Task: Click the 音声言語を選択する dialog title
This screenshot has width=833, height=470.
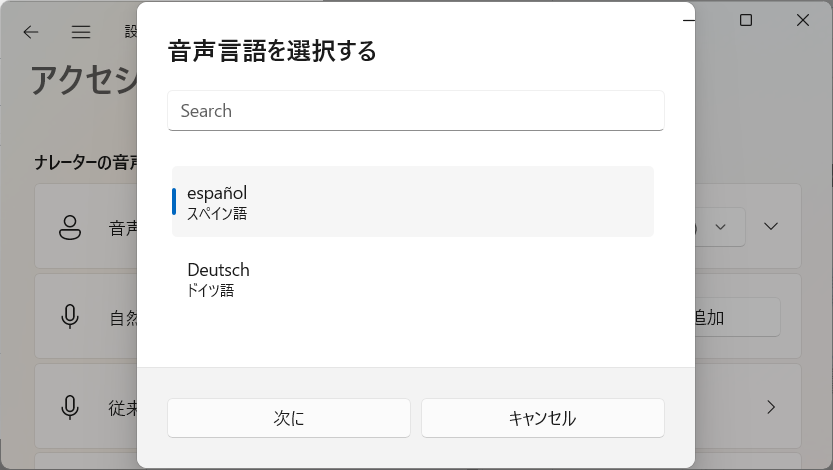Action: point(272,52)
